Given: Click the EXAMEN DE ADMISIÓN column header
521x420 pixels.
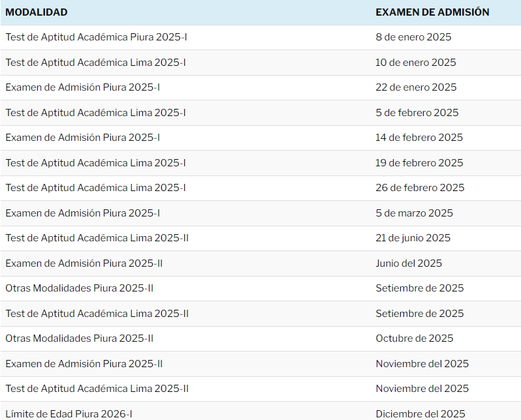Looking at the screenshot, I should pyautogui.click(x=432, y=12).
